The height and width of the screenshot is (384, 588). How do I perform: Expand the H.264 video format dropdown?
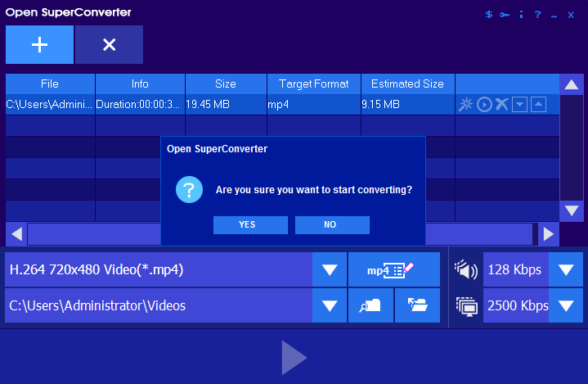tap(329, 269)
